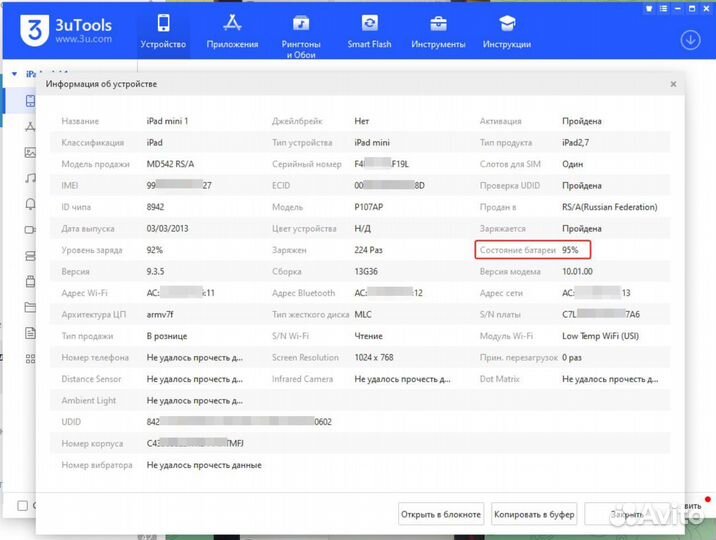Image resolution: width=716 pixels, height=540 pixels.
Task: Select the files folder sidebar icon
Action: (30, 307)
